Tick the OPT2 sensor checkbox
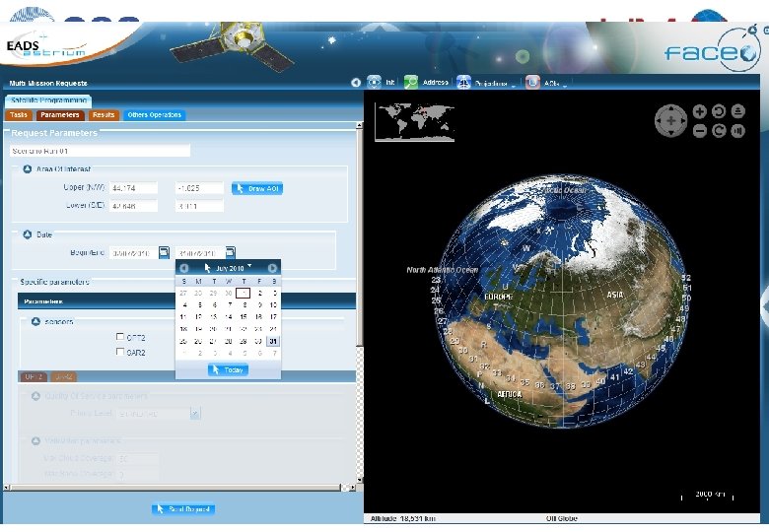Screen dimensions: 769x532 [119, 337]
